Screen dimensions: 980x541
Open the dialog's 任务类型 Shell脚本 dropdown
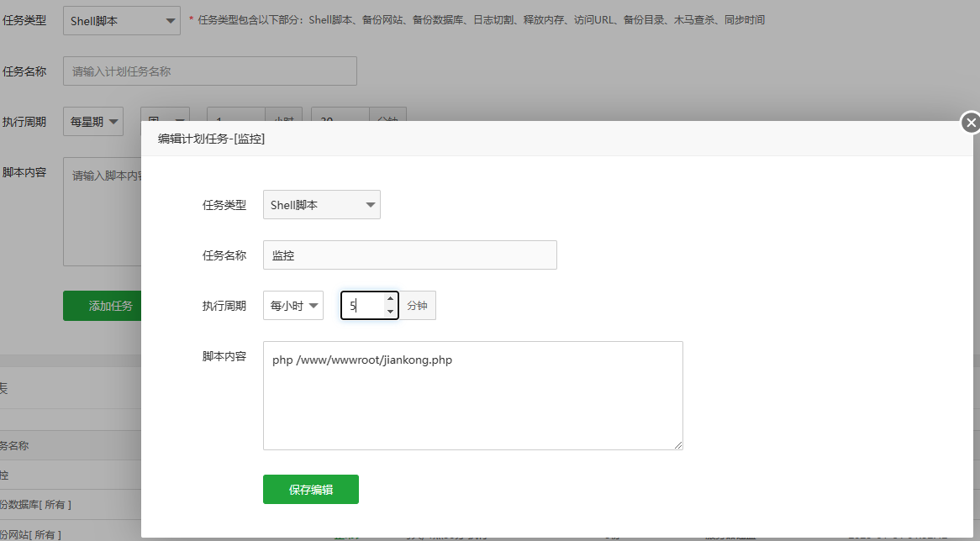tap(321, 205)
